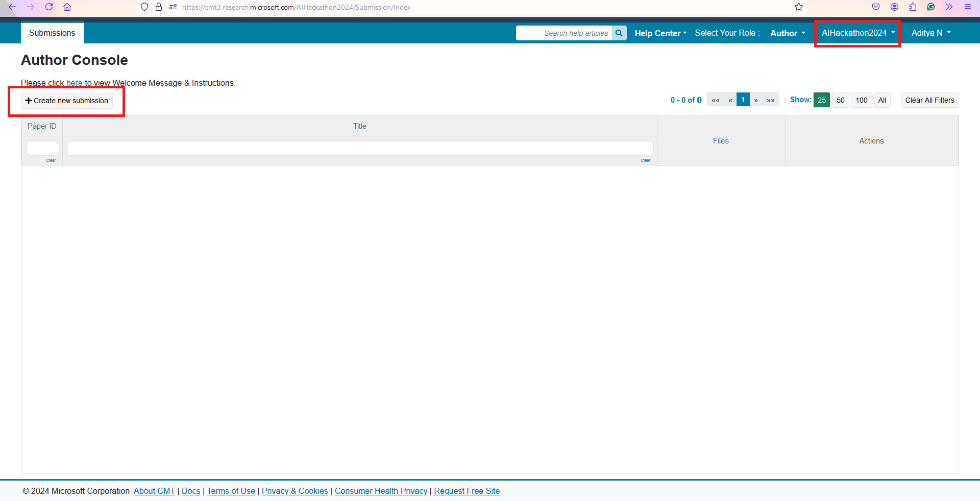Open the Request Free Site link

pos(467,491)
